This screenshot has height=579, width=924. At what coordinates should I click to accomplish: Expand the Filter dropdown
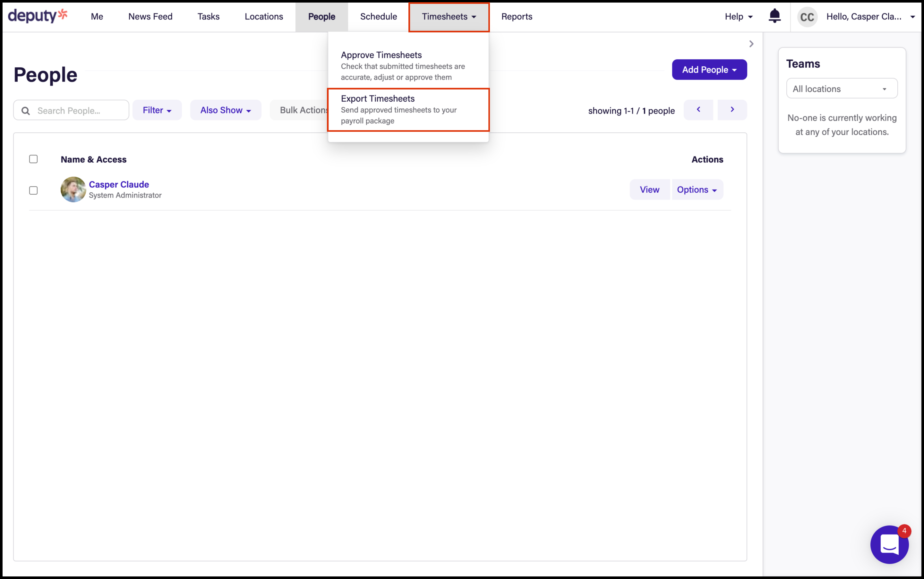point(157,110)
